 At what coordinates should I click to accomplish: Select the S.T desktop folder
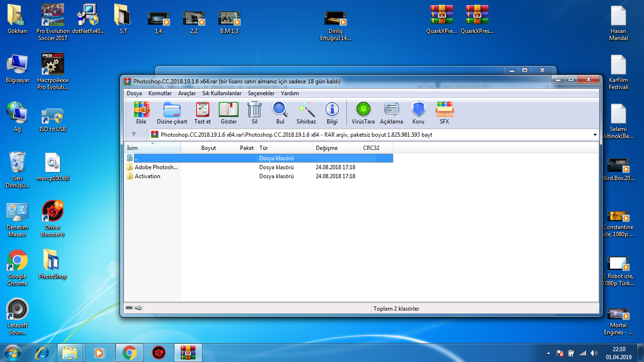[x=123, y=20]
